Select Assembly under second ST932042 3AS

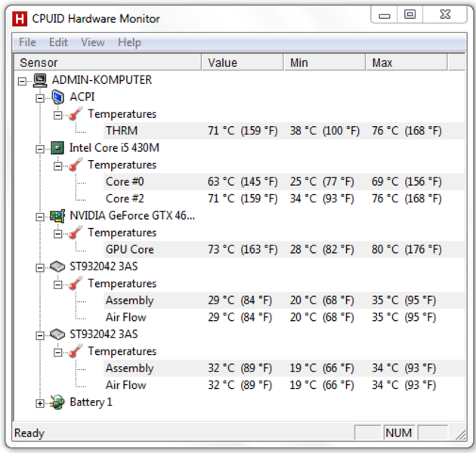[x=284, y=368]
